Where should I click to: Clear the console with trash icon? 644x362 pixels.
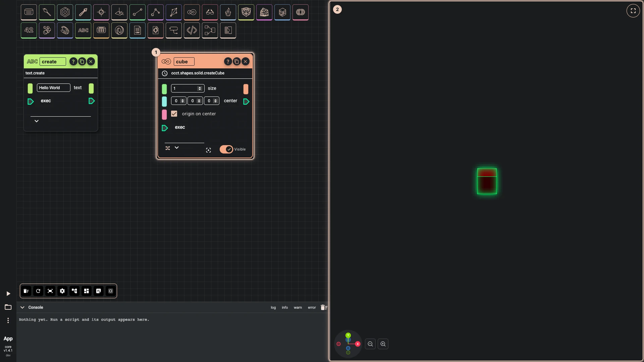324,307
